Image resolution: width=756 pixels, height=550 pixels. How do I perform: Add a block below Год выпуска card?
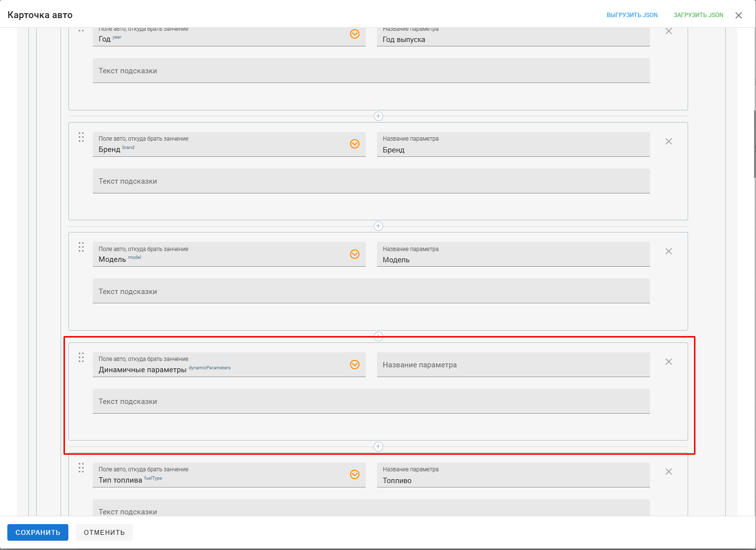pos(378,116)
